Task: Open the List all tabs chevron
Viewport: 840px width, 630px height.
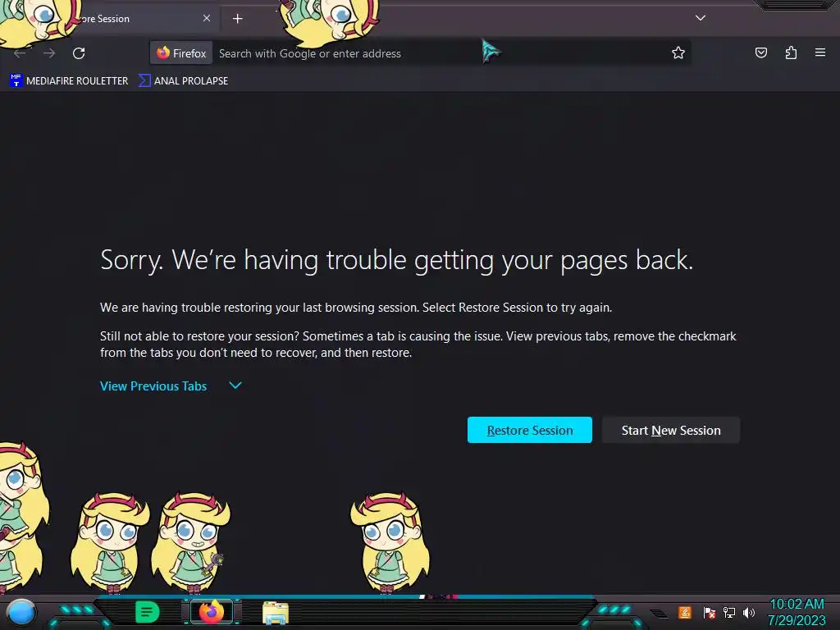Action: click(x=701, y=18)
